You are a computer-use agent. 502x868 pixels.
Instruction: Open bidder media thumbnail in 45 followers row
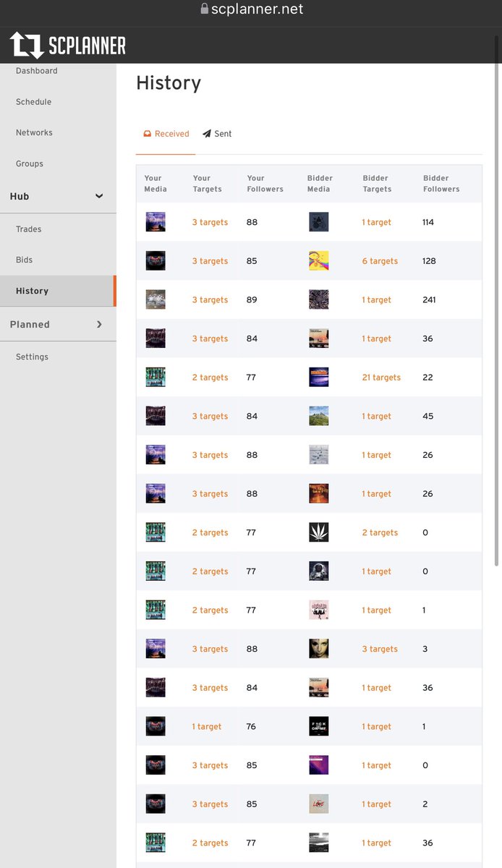point(318,416)
